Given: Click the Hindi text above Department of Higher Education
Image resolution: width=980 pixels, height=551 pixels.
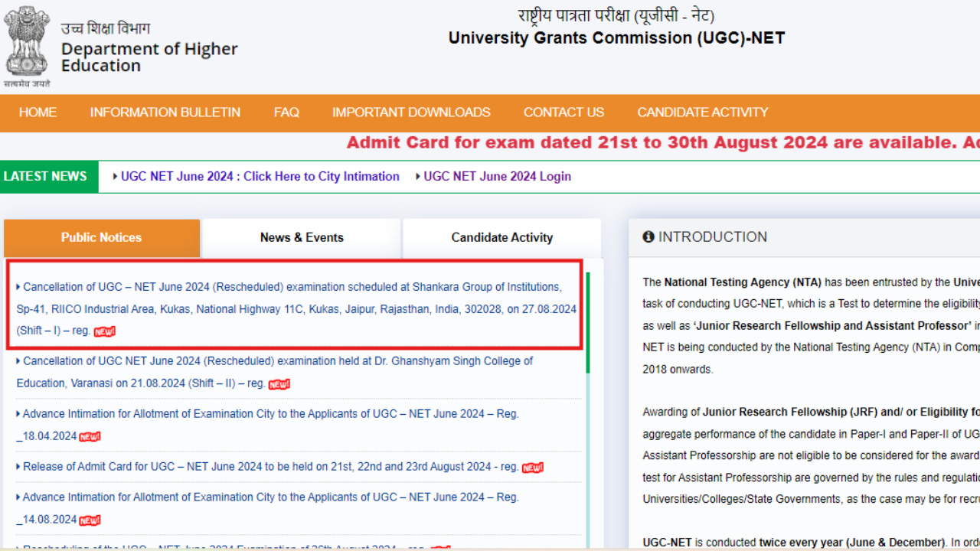Looking at the screenshot, I should (106, 28).
